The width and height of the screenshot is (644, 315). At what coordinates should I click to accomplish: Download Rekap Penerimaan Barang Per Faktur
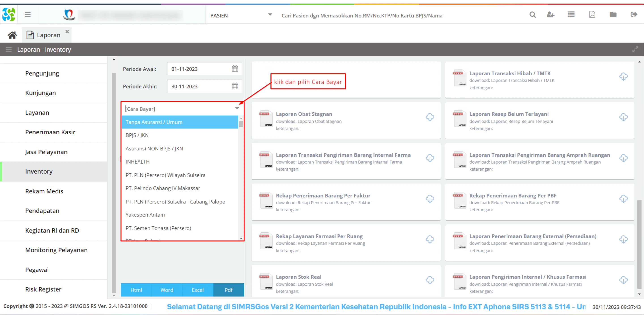point(430,199)
